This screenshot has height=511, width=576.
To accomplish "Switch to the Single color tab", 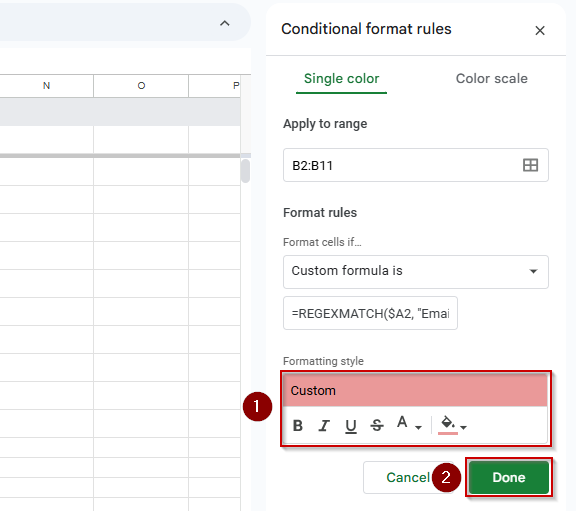I will [x=341, y=79].
